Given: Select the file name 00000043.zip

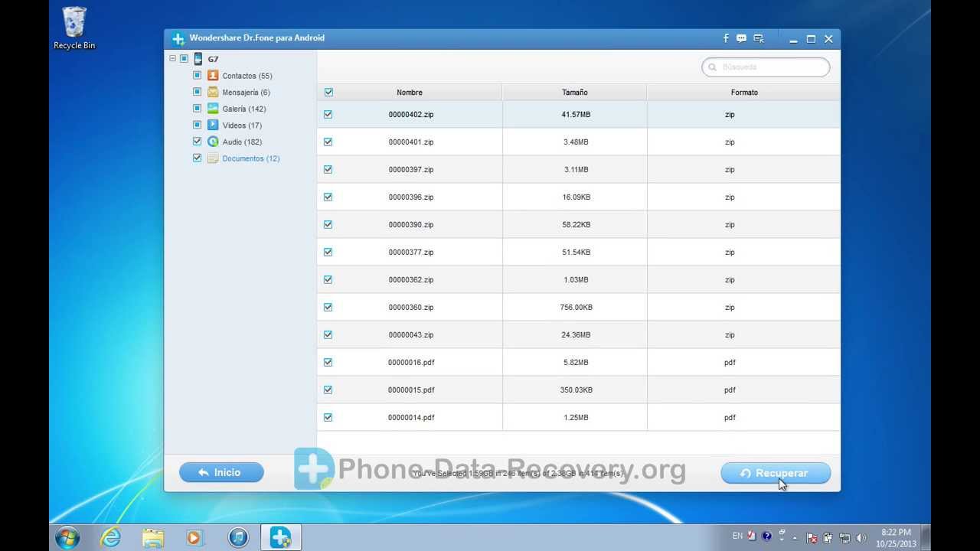Looking at the screenshot, I should click(x=411, y=335).
